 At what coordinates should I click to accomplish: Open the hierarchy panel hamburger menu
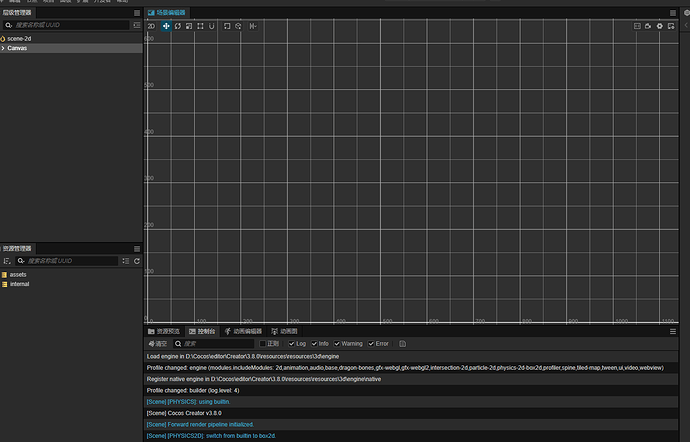137,13
